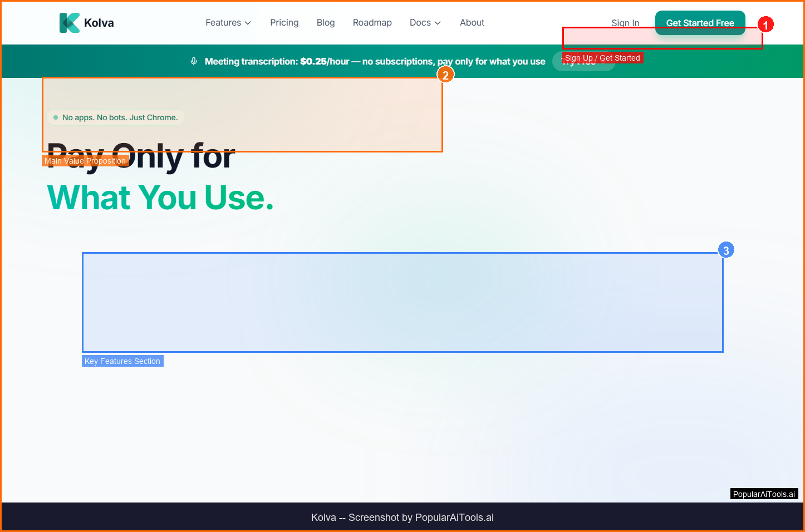Click the microphone icon in the banner
The height and width of the screenshot is (532, 805).
pyautogui.click(x=194, y=61)
